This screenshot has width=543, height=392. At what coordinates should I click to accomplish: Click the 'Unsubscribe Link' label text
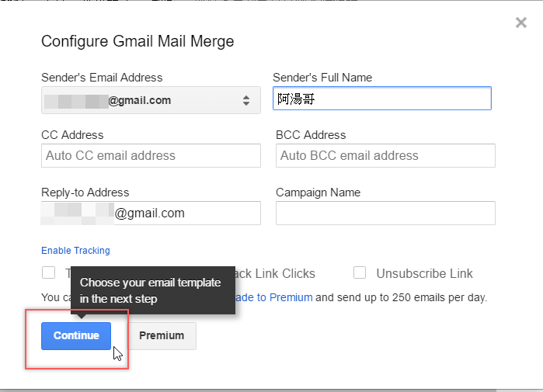point(424,273)
